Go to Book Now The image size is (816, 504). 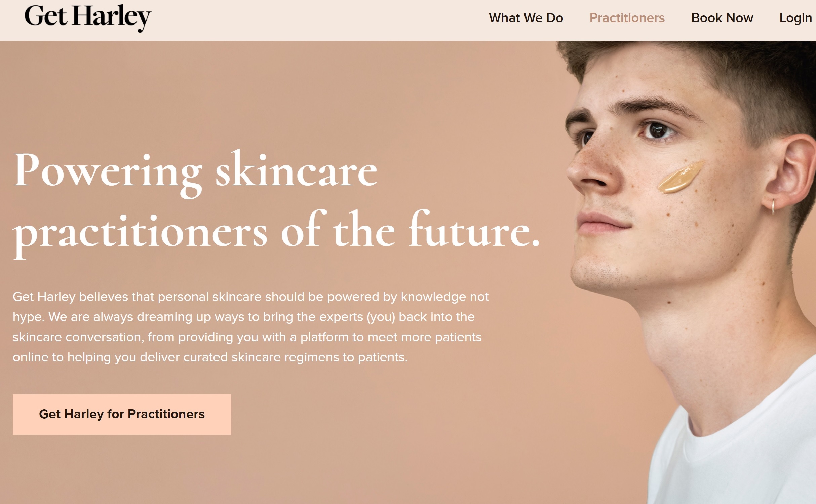tap(722, 18)
